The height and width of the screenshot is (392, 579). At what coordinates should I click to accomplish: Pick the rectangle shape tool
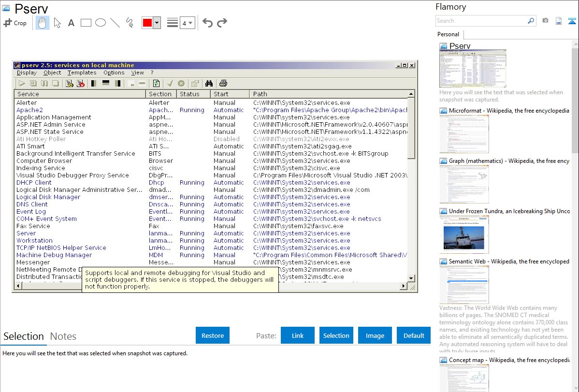[86, 23]
